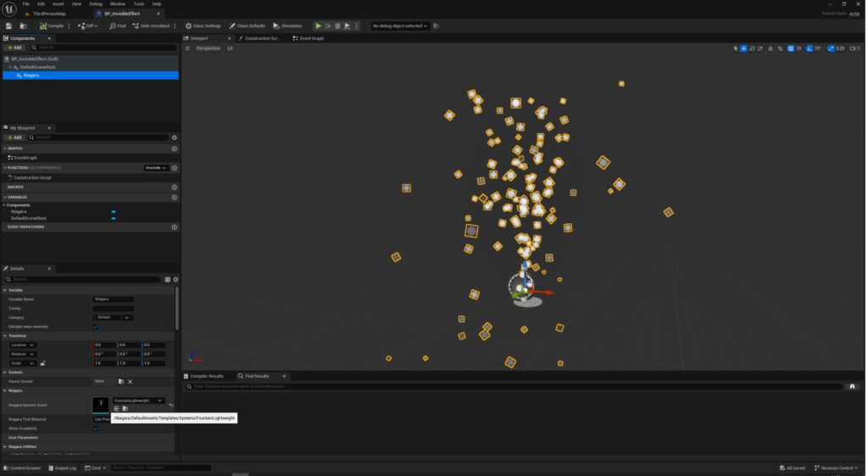Toggle Allow Scalability checkbox
This screenshot has width=868, height=476.
tap(96, 428)
